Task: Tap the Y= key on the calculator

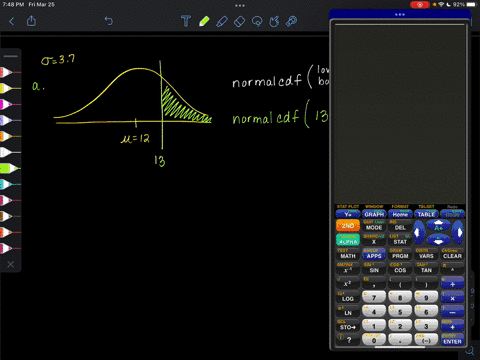Action: click(x=348, y=214)
